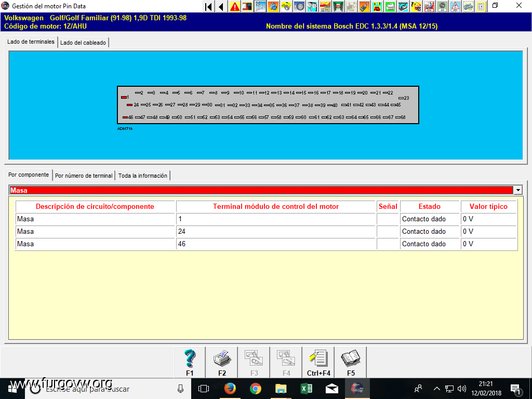532x399 pixels.
Task: Click the cyan background parts icon
Action: coord(312,6)
